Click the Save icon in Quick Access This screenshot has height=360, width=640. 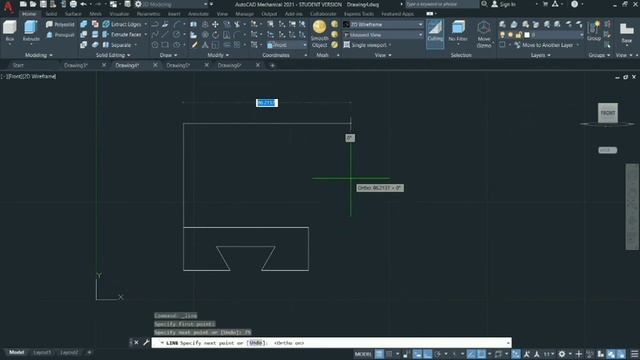click(x=43, y=4)
